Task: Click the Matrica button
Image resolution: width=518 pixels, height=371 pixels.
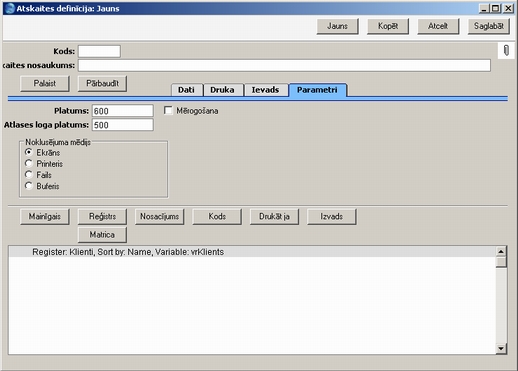Action: (x=102, y=235)
